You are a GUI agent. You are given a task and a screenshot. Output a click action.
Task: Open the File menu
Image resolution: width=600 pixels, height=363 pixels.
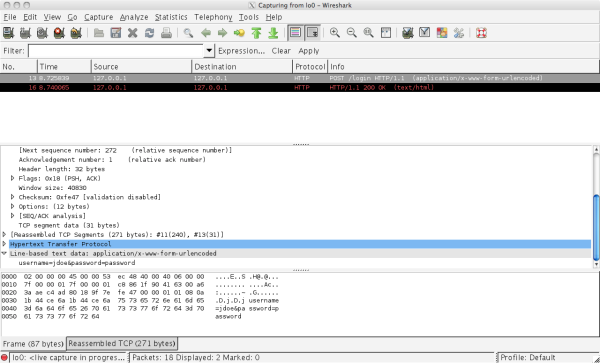tap(10, 17)
